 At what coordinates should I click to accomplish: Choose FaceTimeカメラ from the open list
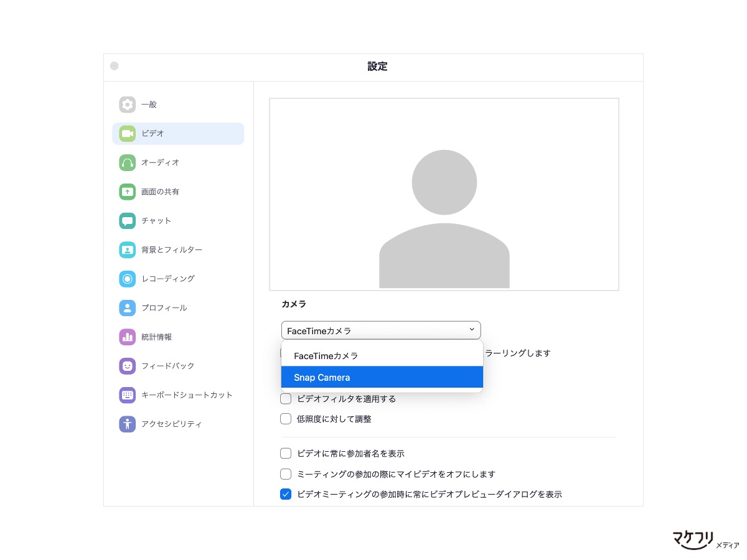point(382,356)
